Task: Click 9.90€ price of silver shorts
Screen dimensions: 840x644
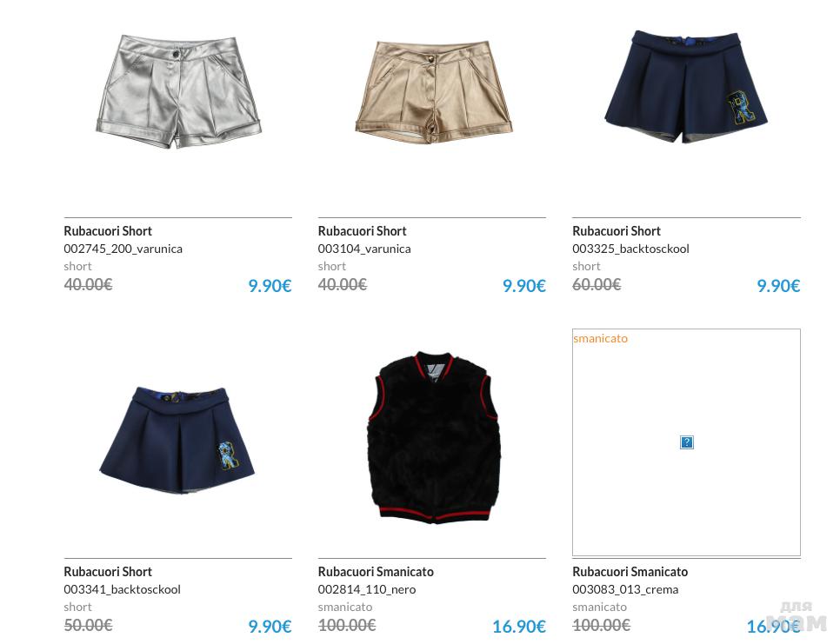Action: click(x=270, y=285)
